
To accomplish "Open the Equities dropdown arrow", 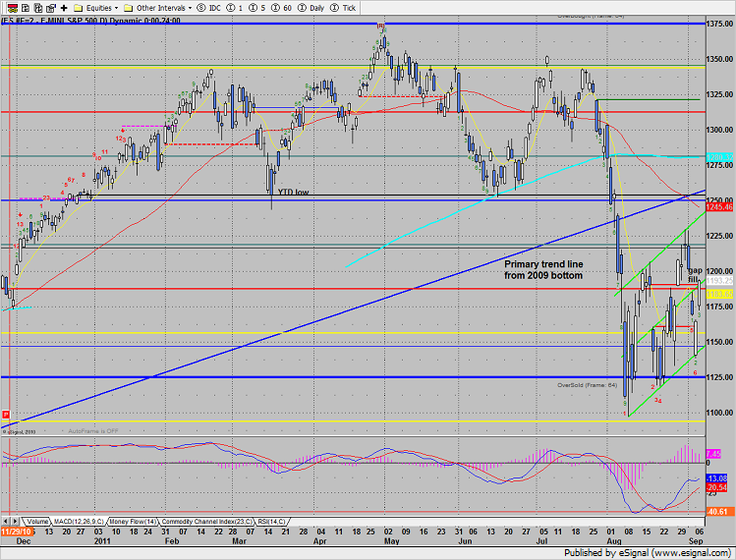I will pos(116,8).
